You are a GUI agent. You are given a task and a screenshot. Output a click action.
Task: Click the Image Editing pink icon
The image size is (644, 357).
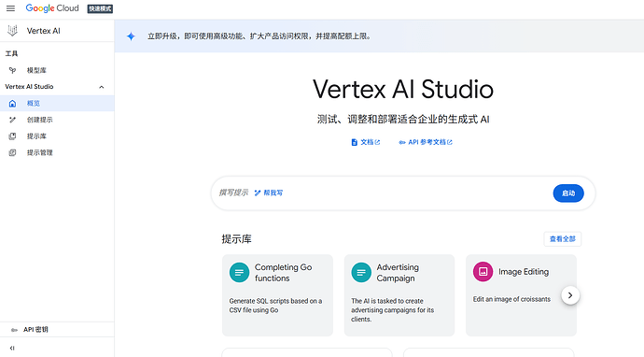click(x=483, y=271)
